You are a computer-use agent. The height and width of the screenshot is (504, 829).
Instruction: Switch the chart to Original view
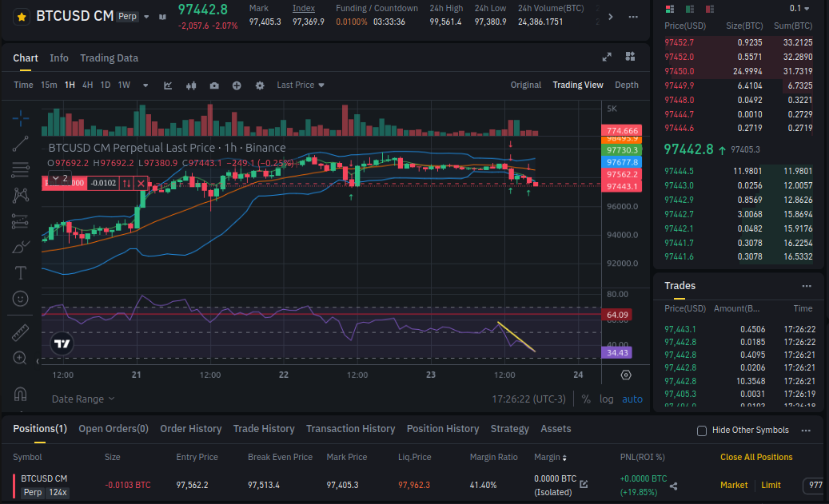coord(525,85)
